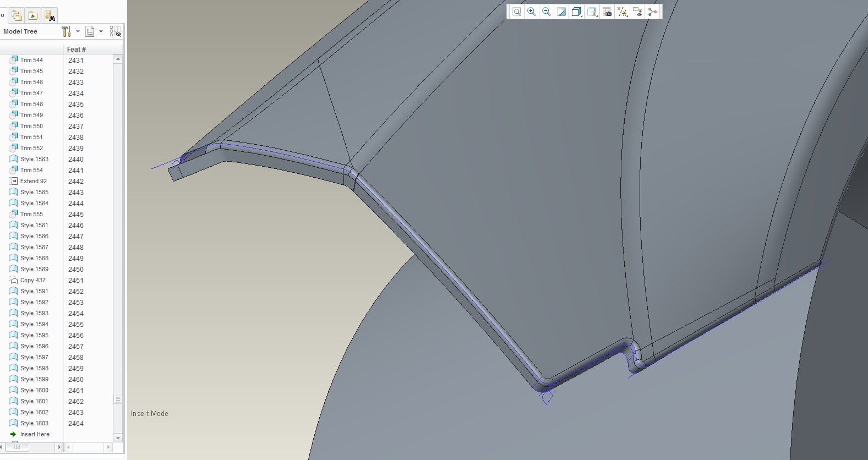The image size is (868, 460).
Task: Click the Zoom Out magnifier icon
Action: [x=546, y=12]
